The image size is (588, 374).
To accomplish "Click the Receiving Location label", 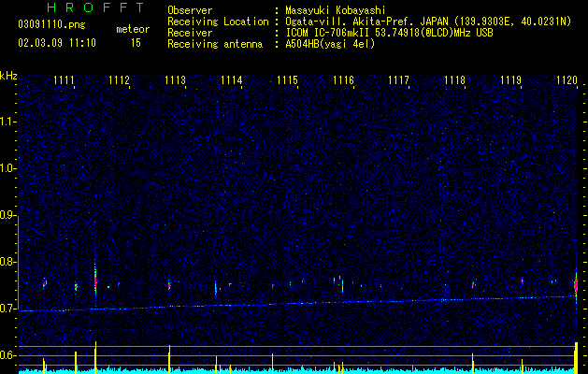I will pyautogui.click(x=218, y=22).
